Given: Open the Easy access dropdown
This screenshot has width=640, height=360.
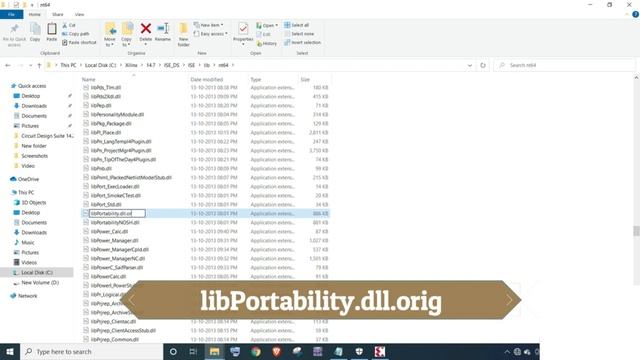Looking at the screenshot, I should coord(211,34).
